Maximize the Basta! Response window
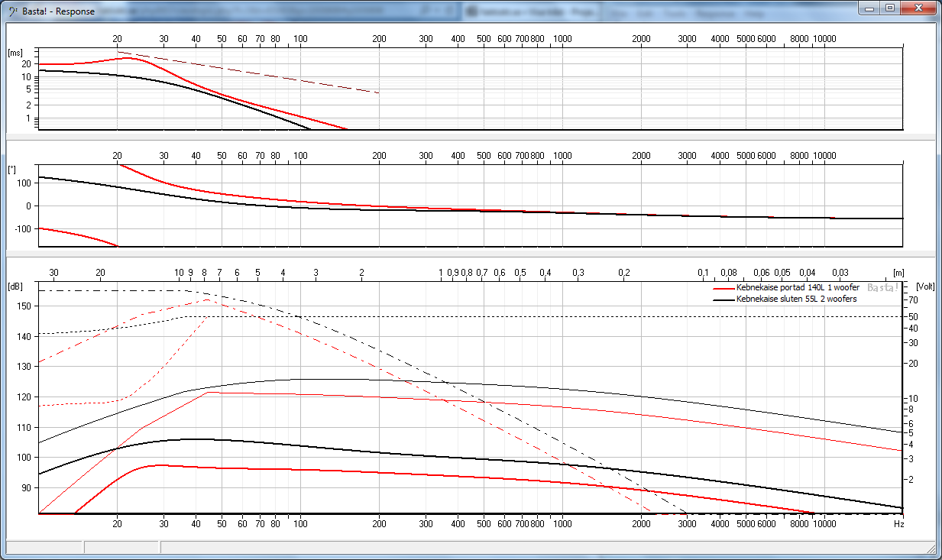 tap(890, 8)
